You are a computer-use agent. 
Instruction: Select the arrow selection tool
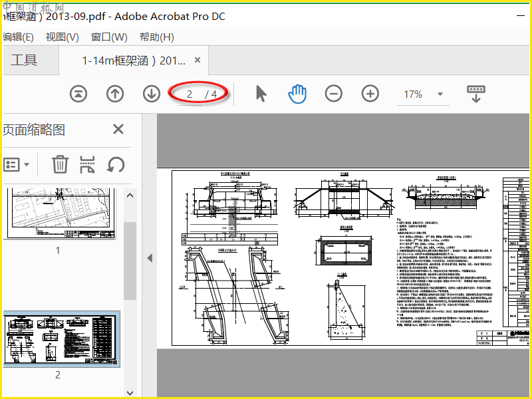coord(261,94)
